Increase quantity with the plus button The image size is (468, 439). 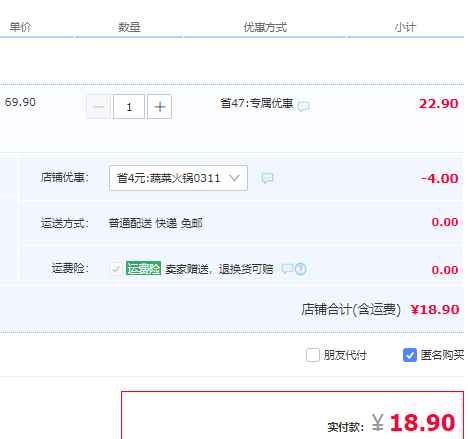coord(159,107)
